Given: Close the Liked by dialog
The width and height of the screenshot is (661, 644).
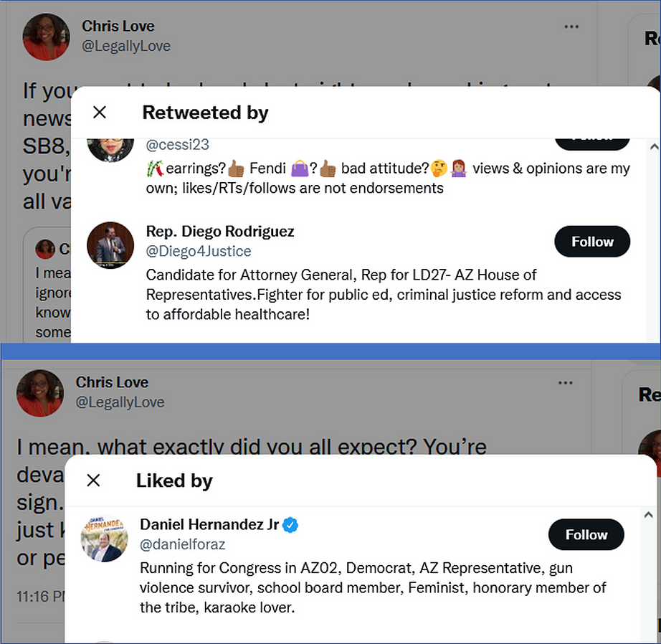Looking at the screenshot, I should click(93, 480).
